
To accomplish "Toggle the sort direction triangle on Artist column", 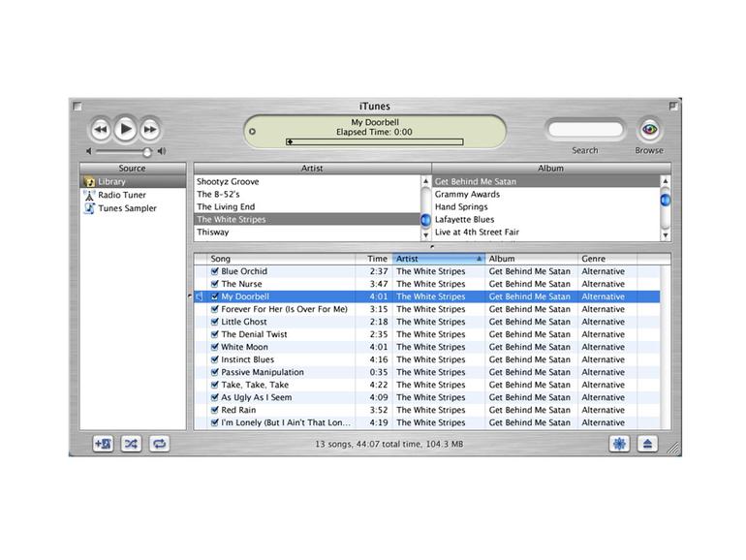I will pos(479,259).
